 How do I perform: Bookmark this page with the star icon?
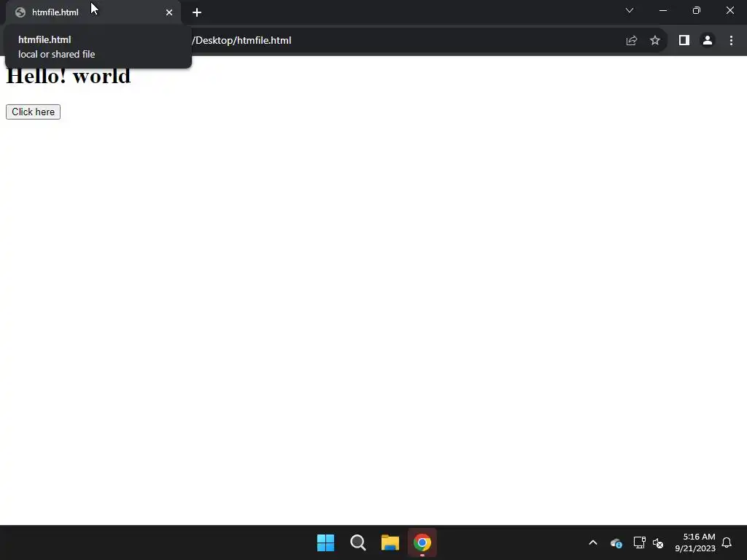(655, 41)
